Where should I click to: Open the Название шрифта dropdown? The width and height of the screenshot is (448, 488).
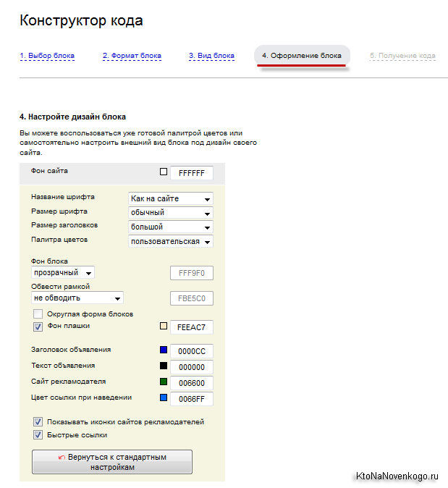pyautogui.click(x=171, y=198)
